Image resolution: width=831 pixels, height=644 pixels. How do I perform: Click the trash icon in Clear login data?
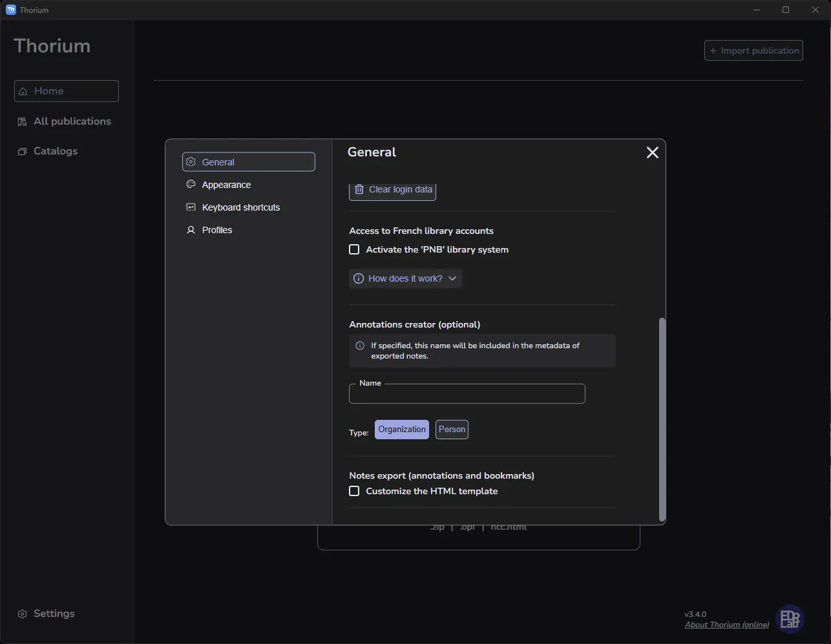[x=359, y=189]
